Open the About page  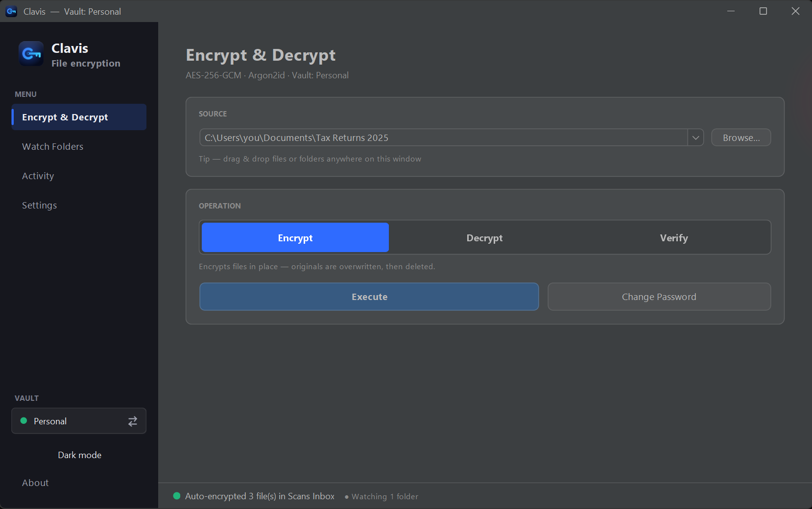point(79,483)
